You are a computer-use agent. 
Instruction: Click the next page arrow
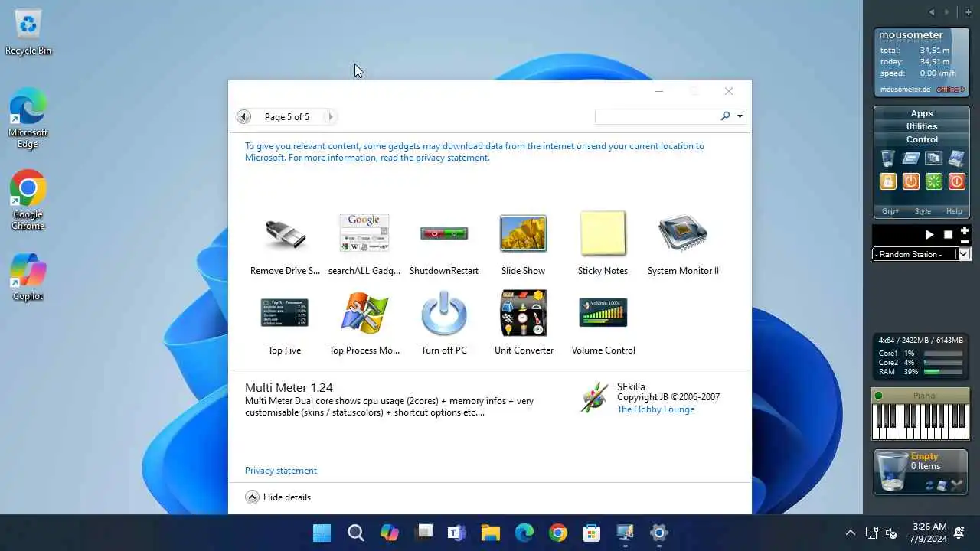coord(331,117)
